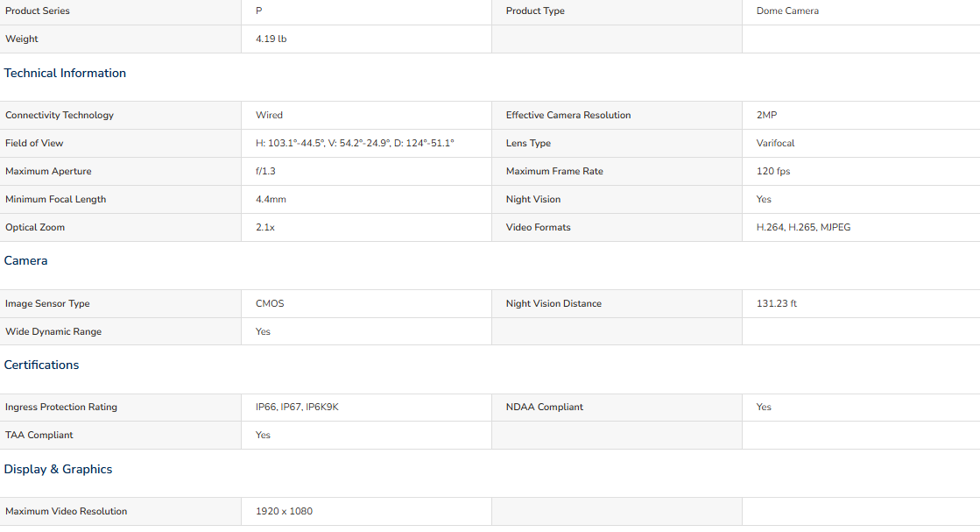Click the 1920 x 1080 resolution value

point(284,511)
